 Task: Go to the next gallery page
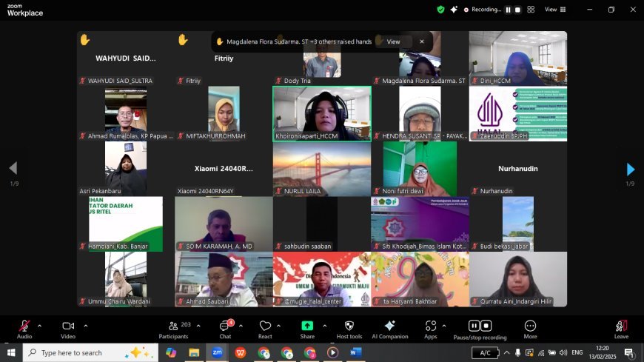pos(631,170)
